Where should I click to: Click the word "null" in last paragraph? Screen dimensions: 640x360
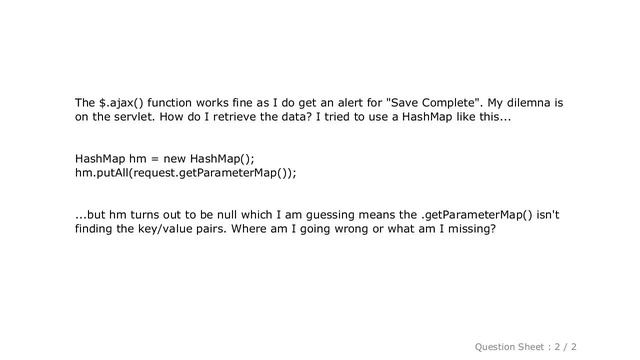tap(227, 215)
